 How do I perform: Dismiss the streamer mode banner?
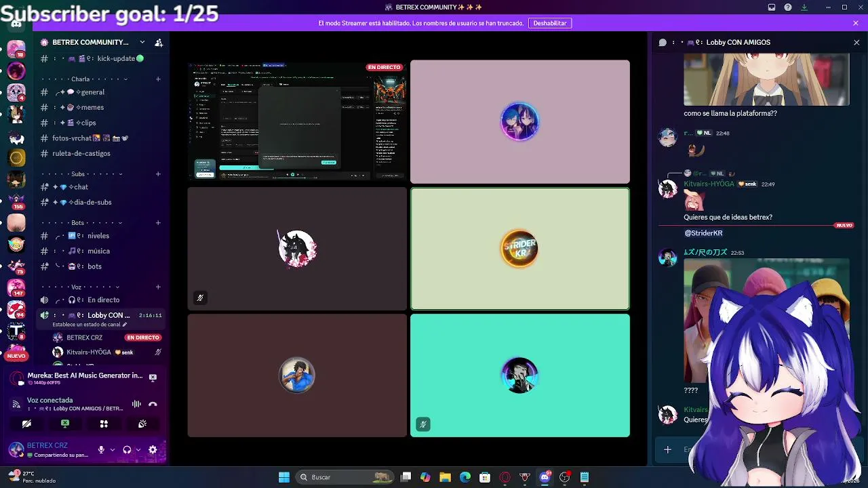point(856,23)
